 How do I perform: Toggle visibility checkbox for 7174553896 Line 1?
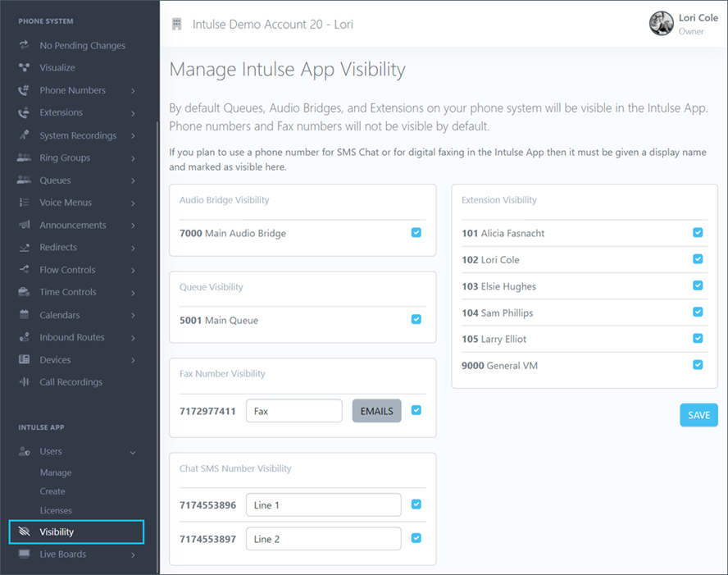(x=416, y=504)
